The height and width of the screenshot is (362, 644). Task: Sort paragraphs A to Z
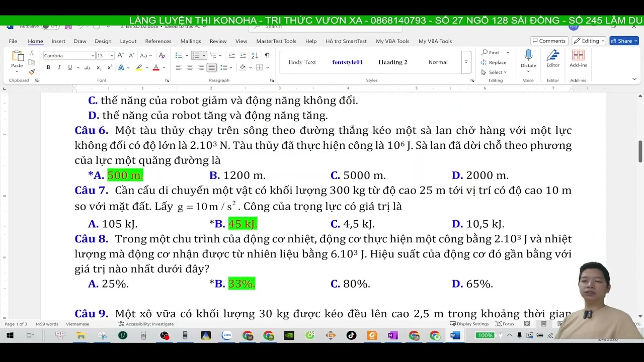255,56
